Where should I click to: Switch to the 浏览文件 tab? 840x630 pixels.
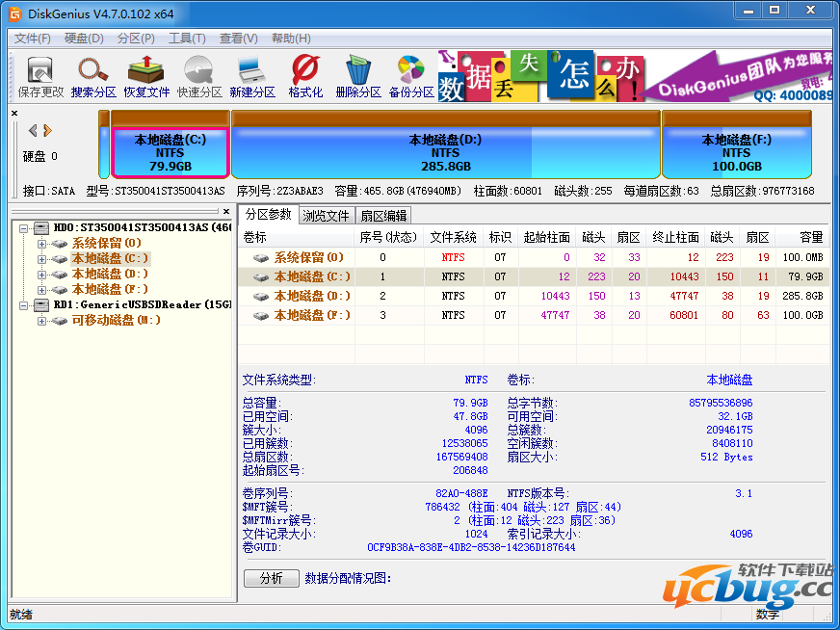tap(326, 214)
